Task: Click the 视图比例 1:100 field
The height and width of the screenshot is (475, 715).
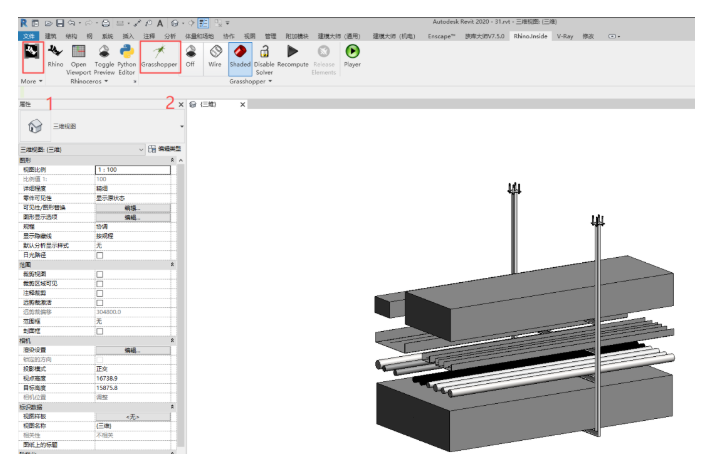Action: (132, 170)
